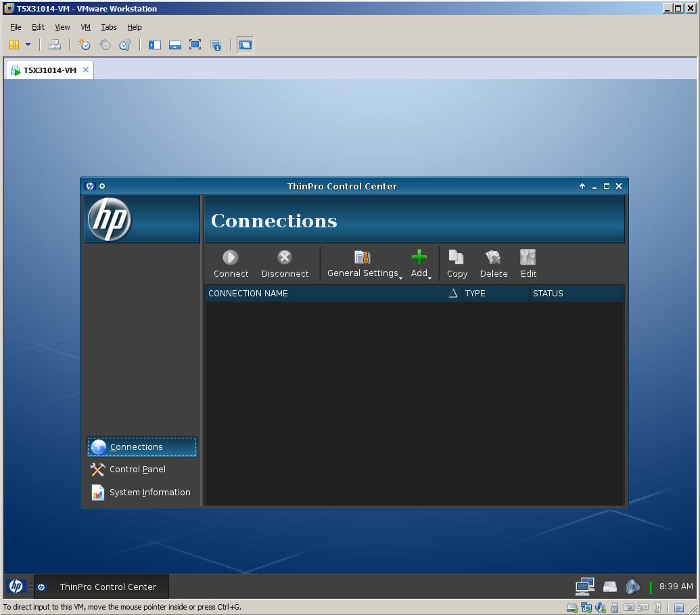
Task: Click ThinPro Control Center taskbar button
Action: 101,587
